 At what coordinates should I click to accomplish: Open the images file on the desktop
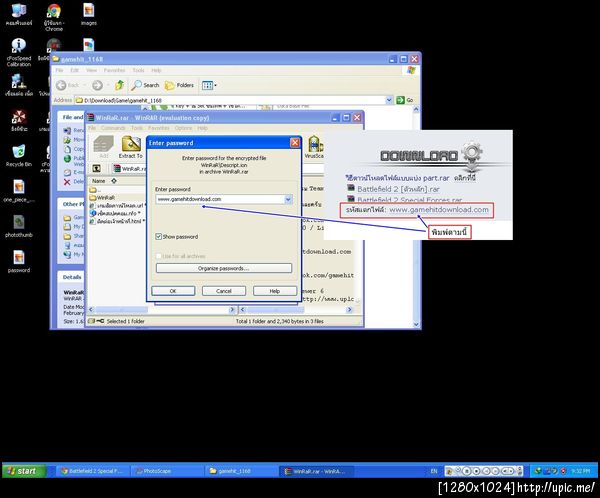[x=88, y=15]
